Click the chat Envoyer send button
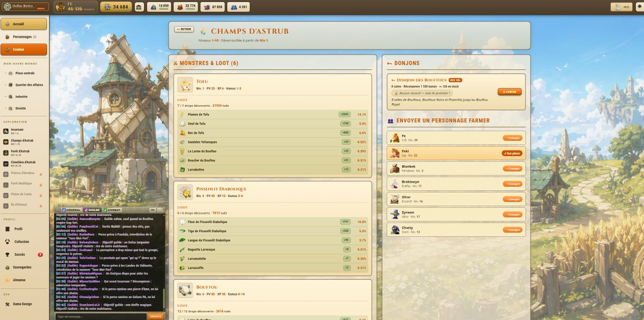 pos(156,316)
